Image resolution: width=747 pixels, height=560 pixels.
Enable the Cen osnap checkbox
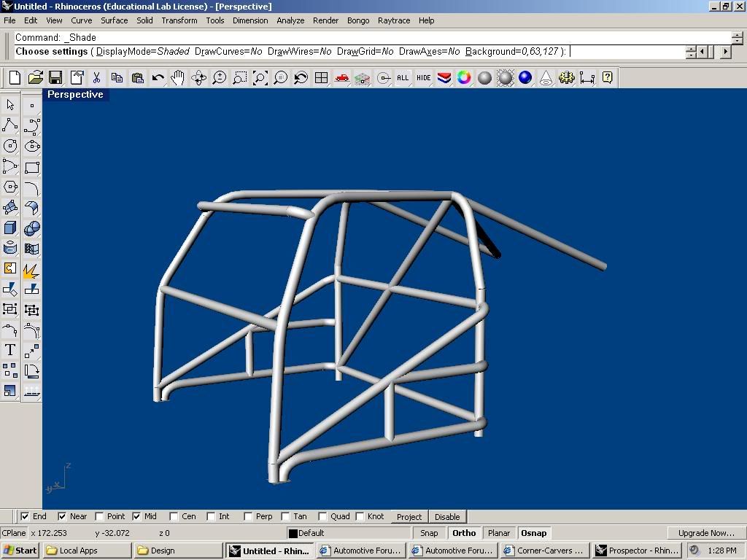pos(174,516)
